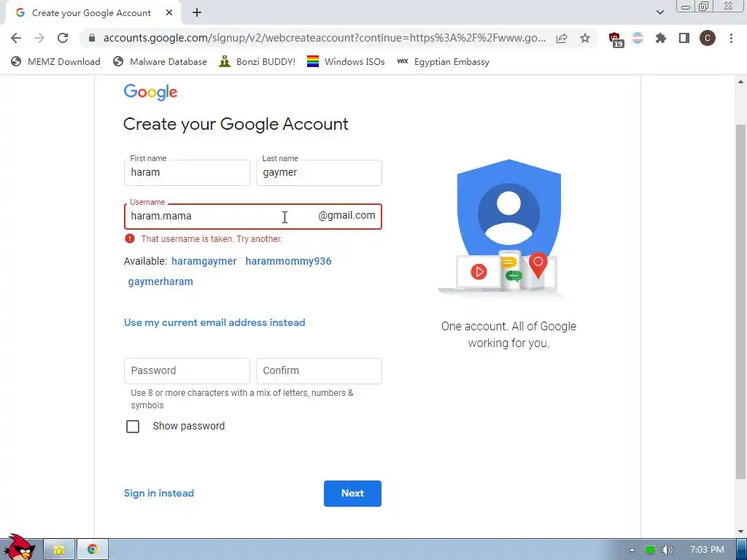This screenshot has width=747, height=560.
Task: Click the lock icon in the address bar
Action: click(92, 38)
